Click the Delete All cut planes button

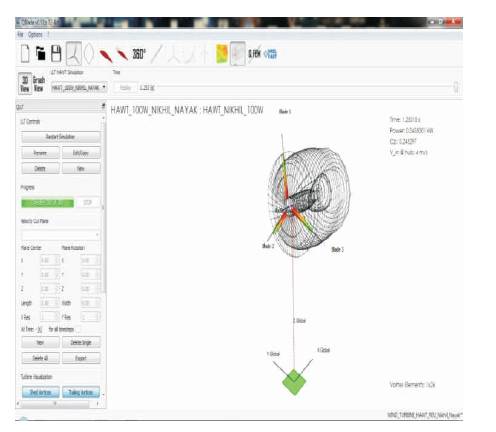[41, 358]
